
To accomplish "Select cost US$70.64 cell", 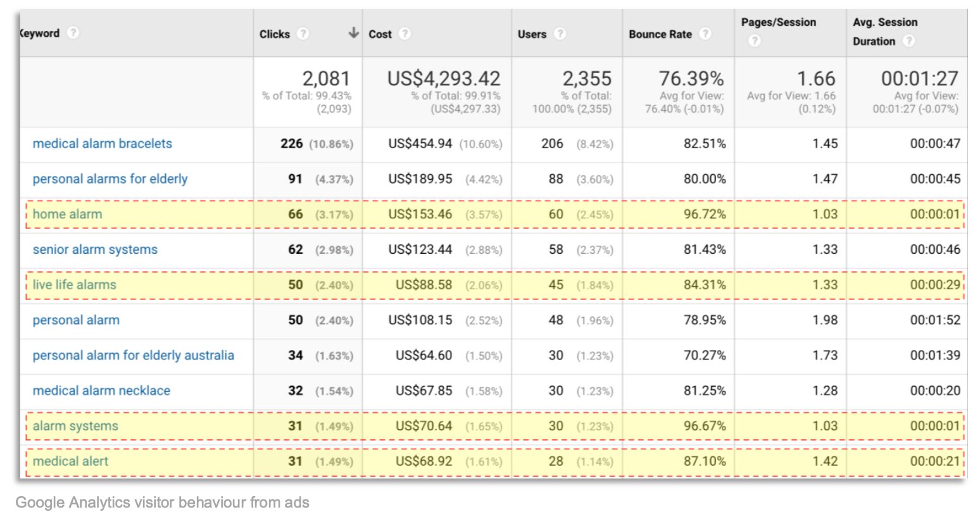I will tap(424, 426).
